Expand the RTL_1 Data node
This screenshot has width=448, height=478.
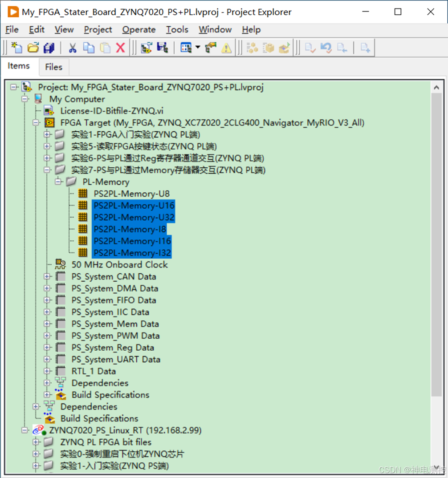coord(47,371)
